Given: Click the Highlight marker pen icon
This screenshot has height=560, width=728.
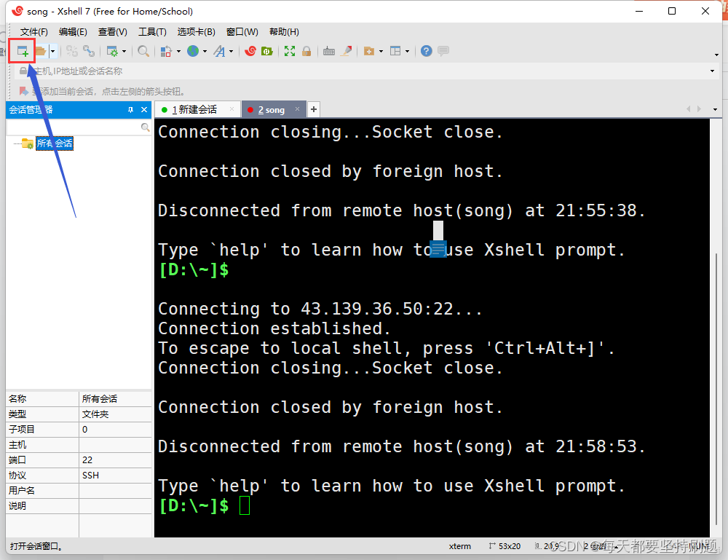Looking at the screenshot, I should 346,51.
